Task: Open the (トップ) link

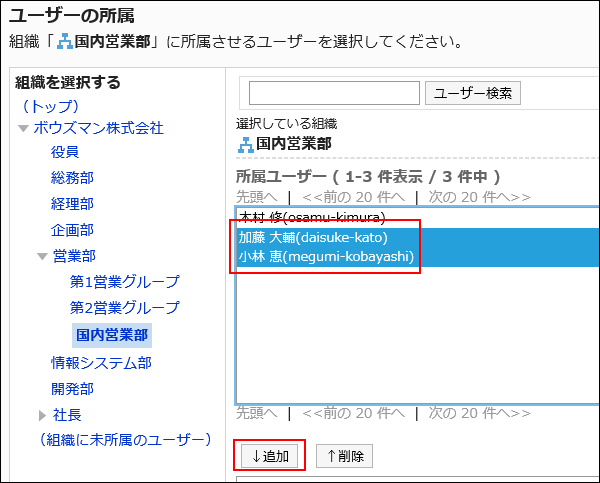Action: (50, 105)
